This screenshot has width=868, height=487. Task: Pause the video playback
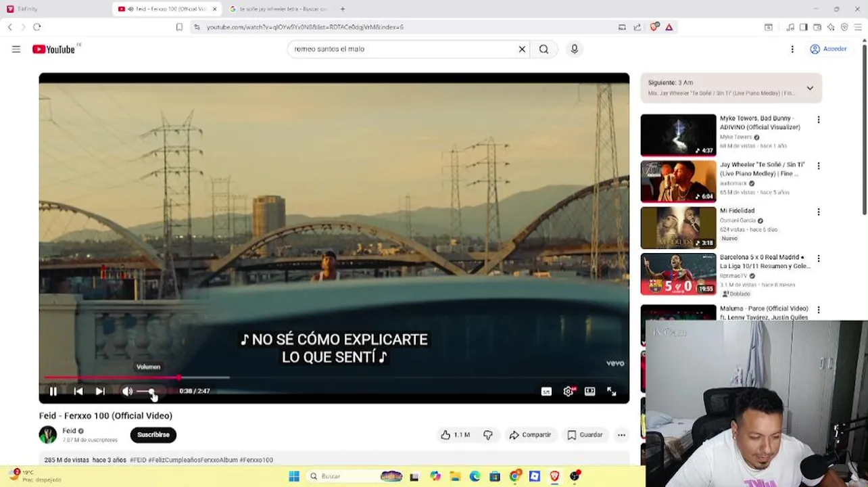coord(53,391)
